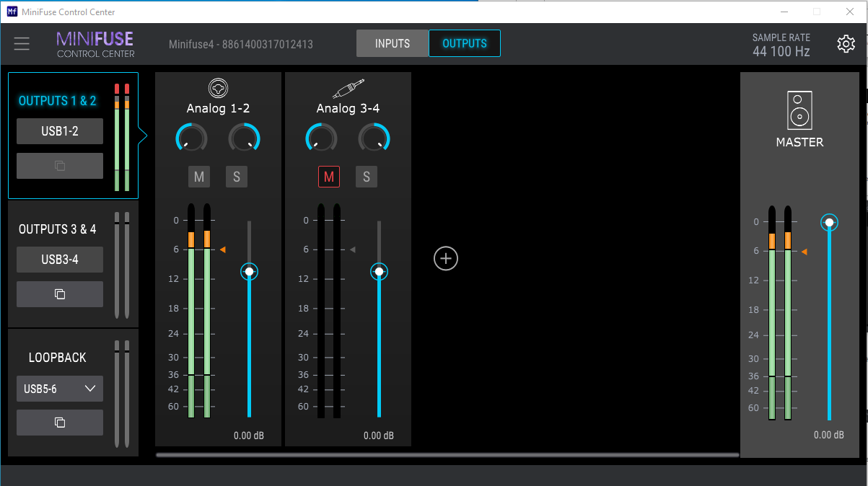Click the Analog 3-4 volume fader handle
868x486 pixels.
tap(380, 271)
